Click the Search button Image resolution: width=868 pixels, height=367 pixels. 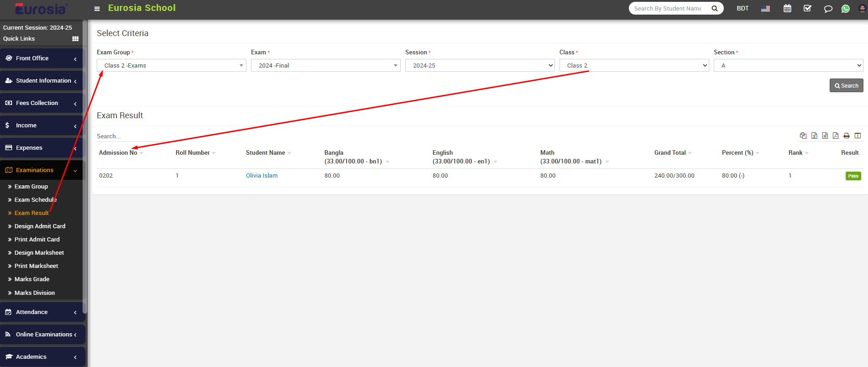point(846,85)
